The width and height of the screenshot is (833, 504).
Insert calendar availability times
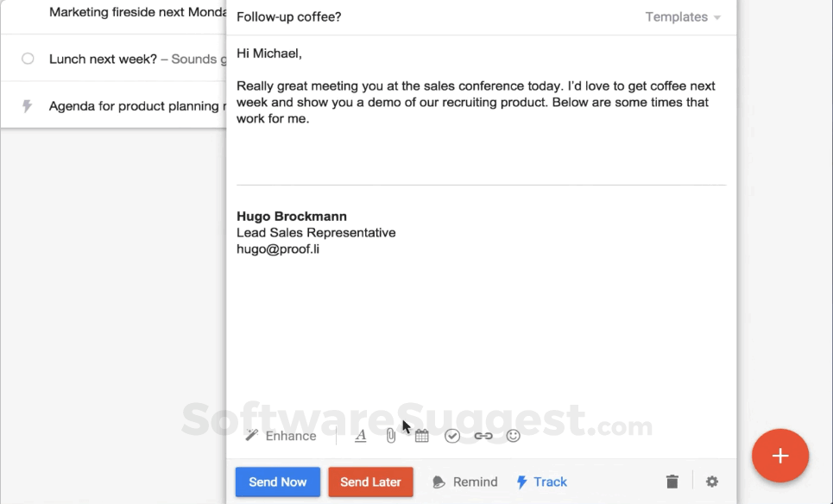(421, 436)
